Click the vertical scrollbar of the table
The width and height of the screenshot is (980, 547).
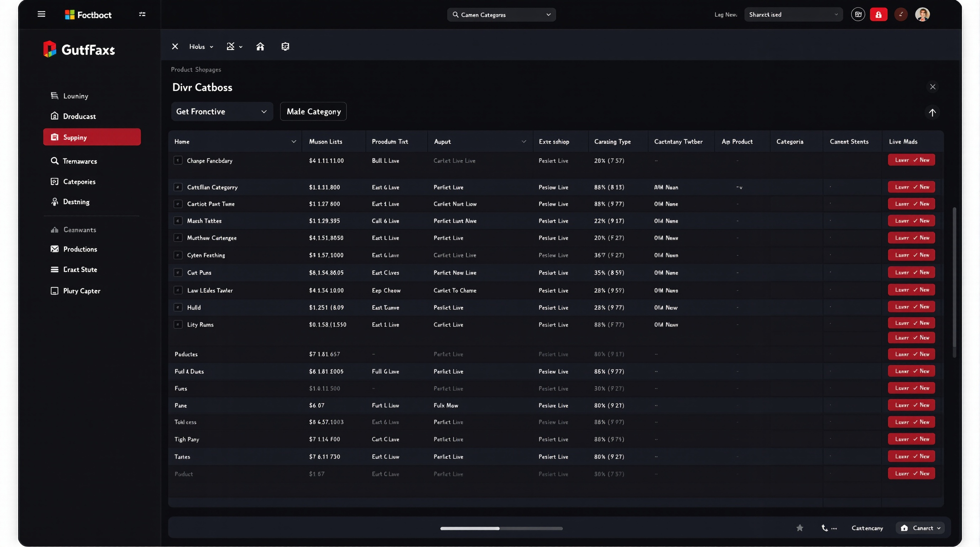point(954,282)
